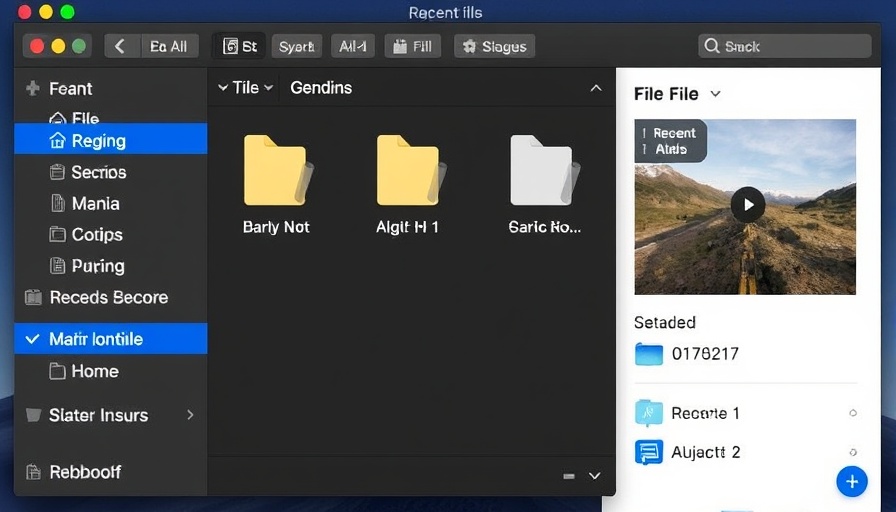This screenshot has height=512, width=896.
Task: Click the 'Feant' sidebar heading
Action: click(70, 89)
